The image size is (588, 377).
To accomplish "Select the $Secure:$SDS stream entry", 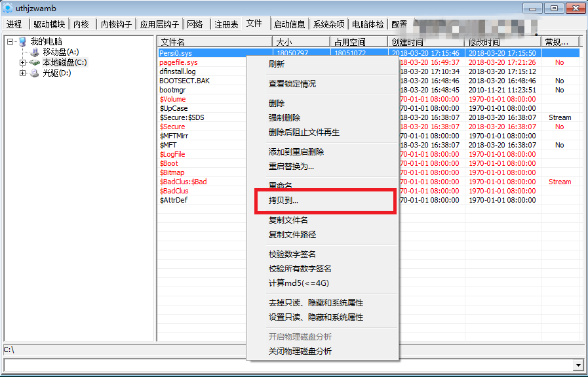I will pos(182,117).
